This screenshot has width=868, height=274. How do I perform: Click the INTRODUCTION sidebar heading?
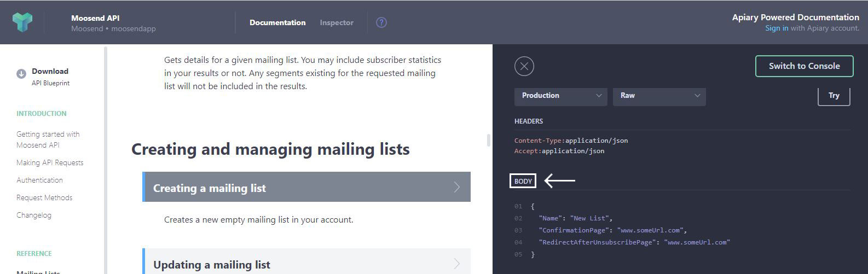(42, 114)
